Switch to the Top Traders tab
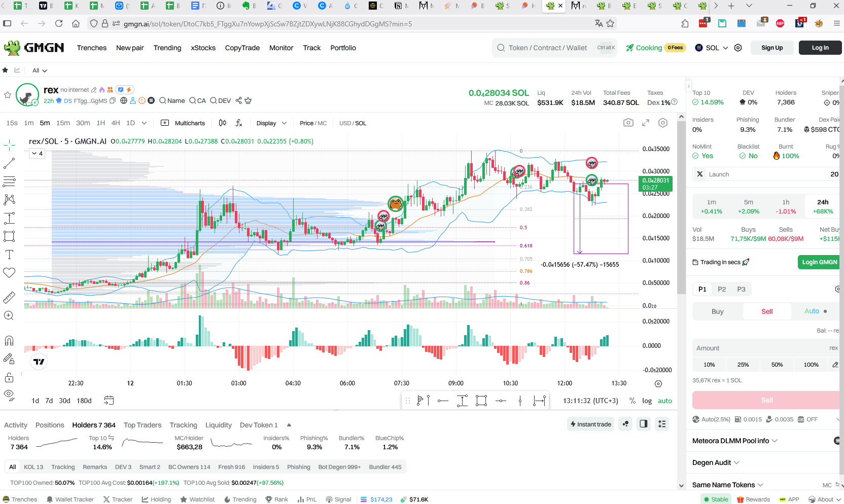Screen dimensions: 844x504 tap(143, 425)
